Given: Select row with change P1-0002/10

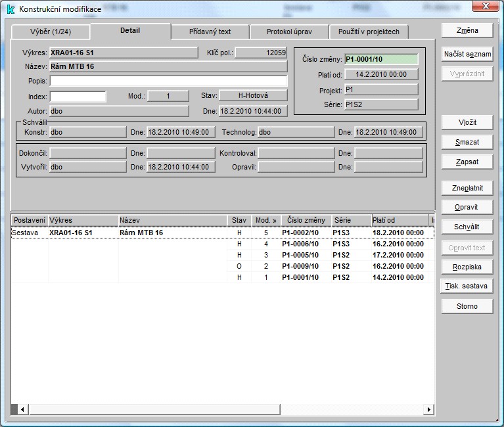Looking at the screenshot, I should click(x=222, y=233).
